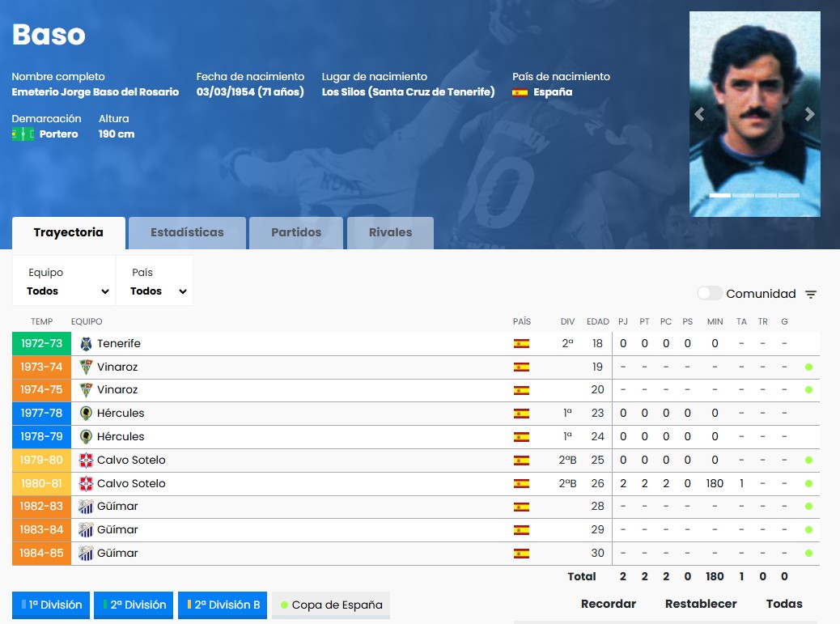Click the Hércules crest in 1977-78 row
The image size is (840, 624).
pyautogui.click(x=86, y=414)
